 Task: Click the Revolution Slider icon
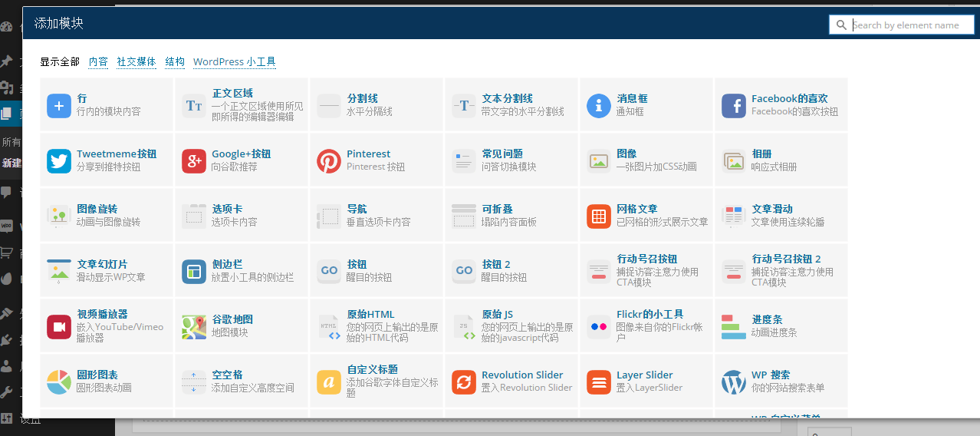464,382
